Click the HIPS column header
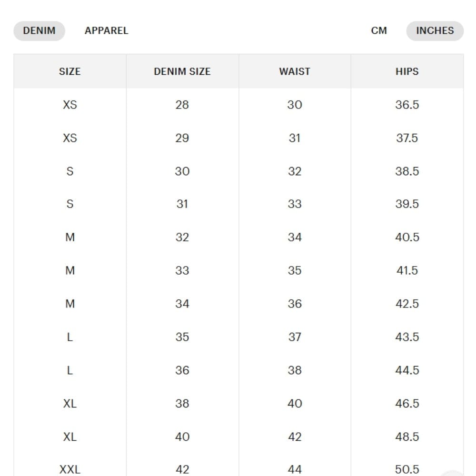The width and height of the screenshot is (476, 476). click(x=407, y=71)
